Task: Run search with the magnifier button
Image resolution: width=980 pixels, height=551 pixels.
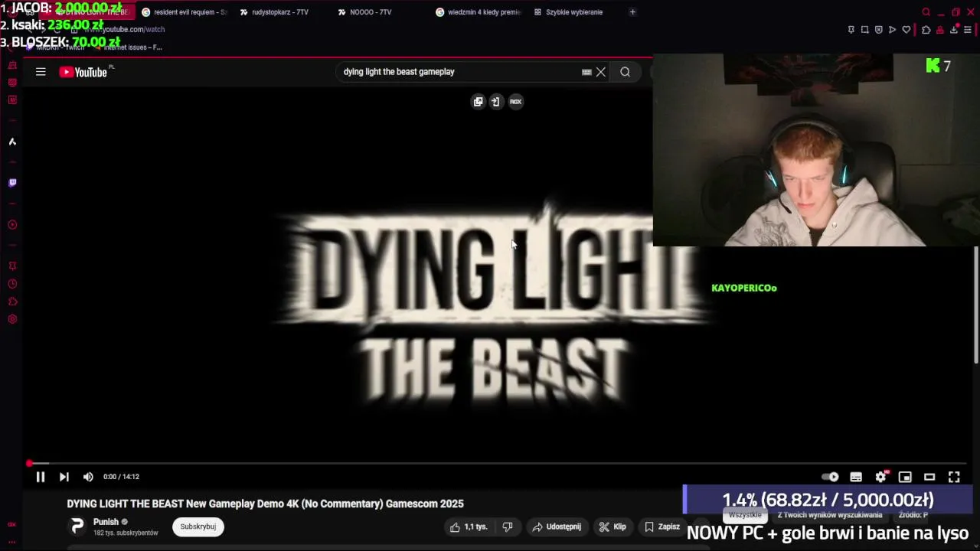Action: pos(626,72)
